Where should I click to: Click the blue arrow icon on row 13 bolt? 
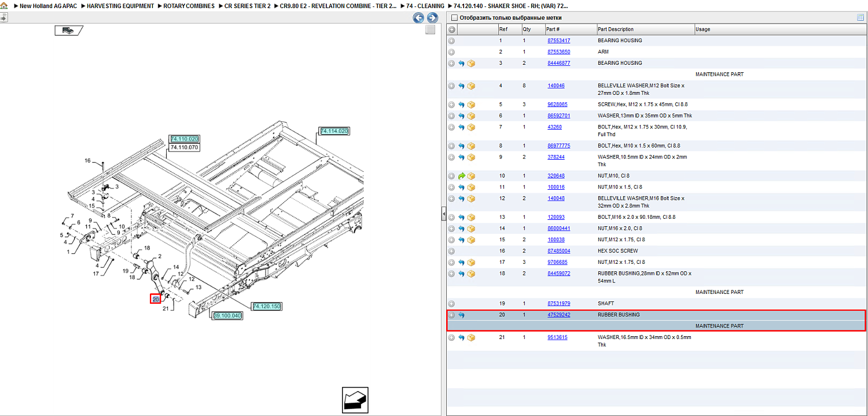pos(461,218)
